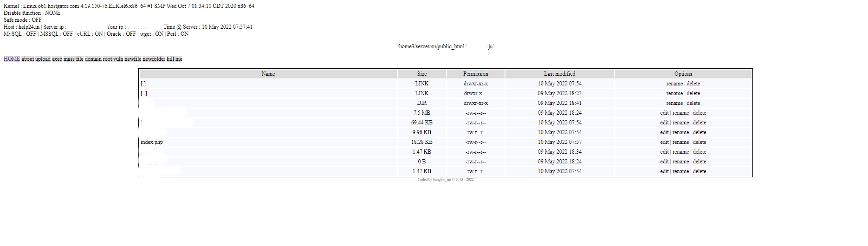Click delete in the [.] row
Viewport: 868px width, 246px height.
pos(693,84)
